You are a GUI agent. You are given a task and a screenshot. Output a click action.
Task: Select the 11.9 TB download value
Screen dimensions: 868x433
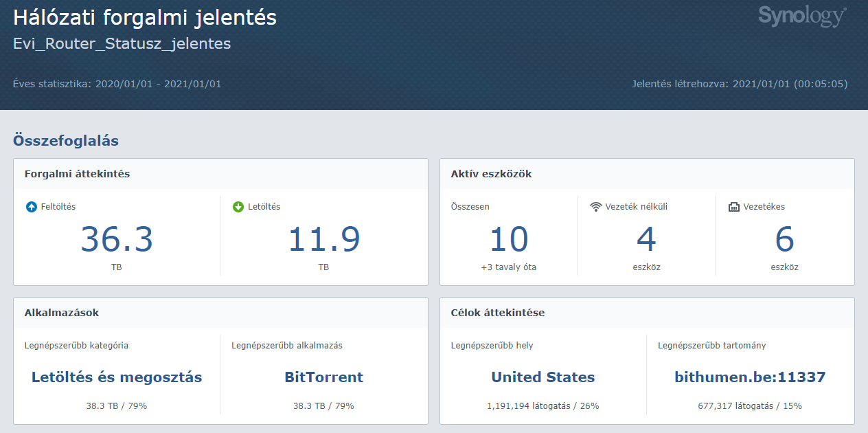tap(323, 239)
